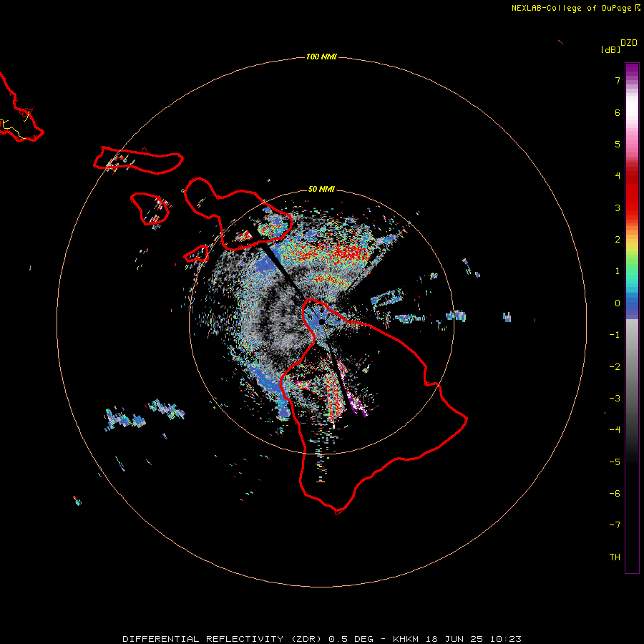Click the DZD product label above the color scale
The image size is (644, 644).
[x=629, y=43]
